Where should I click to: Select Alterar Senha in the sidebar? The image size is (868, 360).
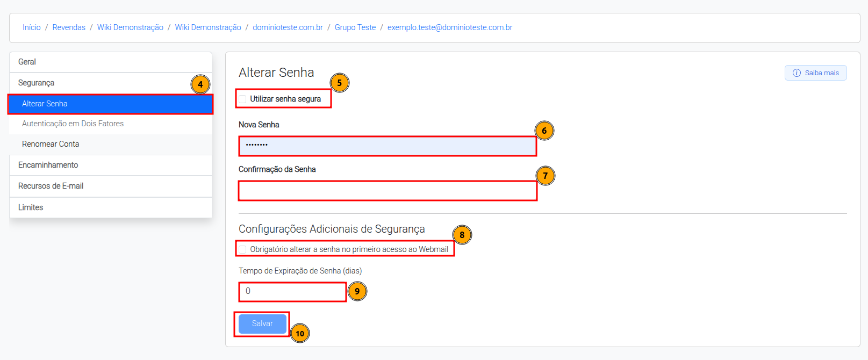point(111,104)
